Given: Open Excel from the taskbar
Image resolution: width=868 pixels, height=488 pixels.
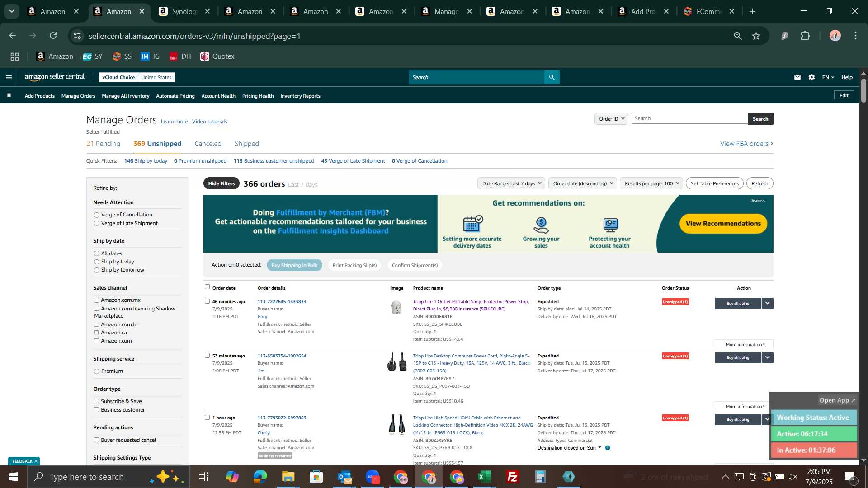Looking at the screenshot, I should 484,477.
